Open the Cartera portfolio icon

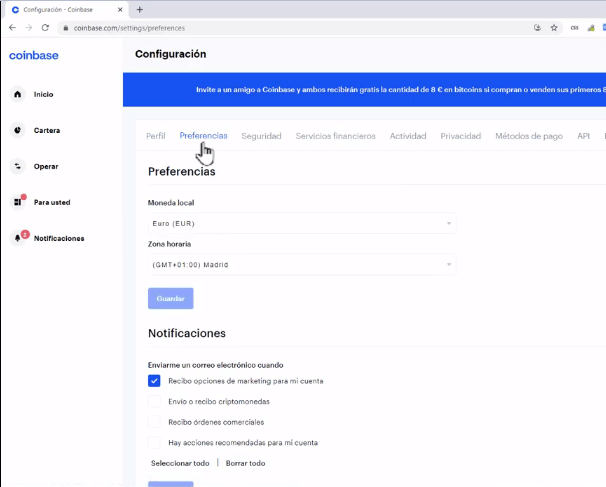17,130
